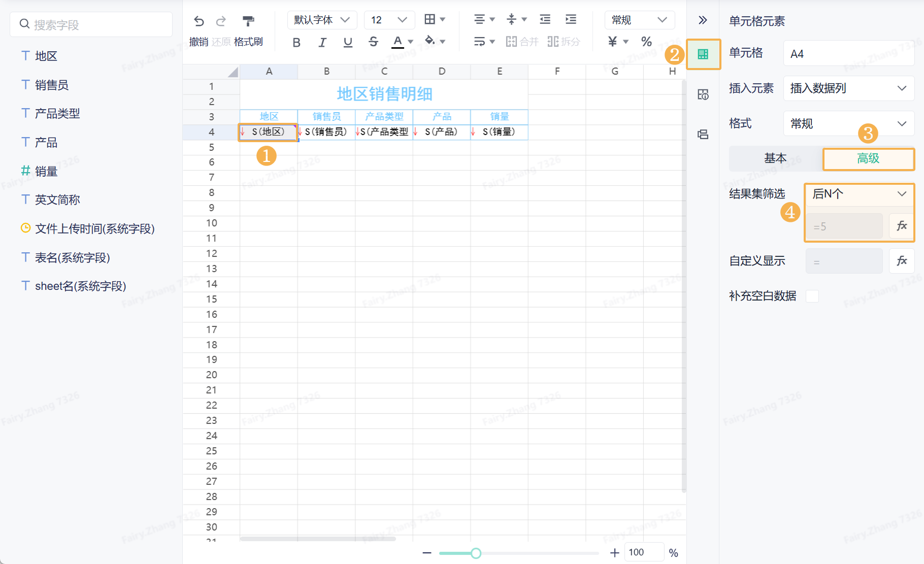924x564 pixels.
Task: Click fx button beside 自定义显示
Action: tap(902, 261)
